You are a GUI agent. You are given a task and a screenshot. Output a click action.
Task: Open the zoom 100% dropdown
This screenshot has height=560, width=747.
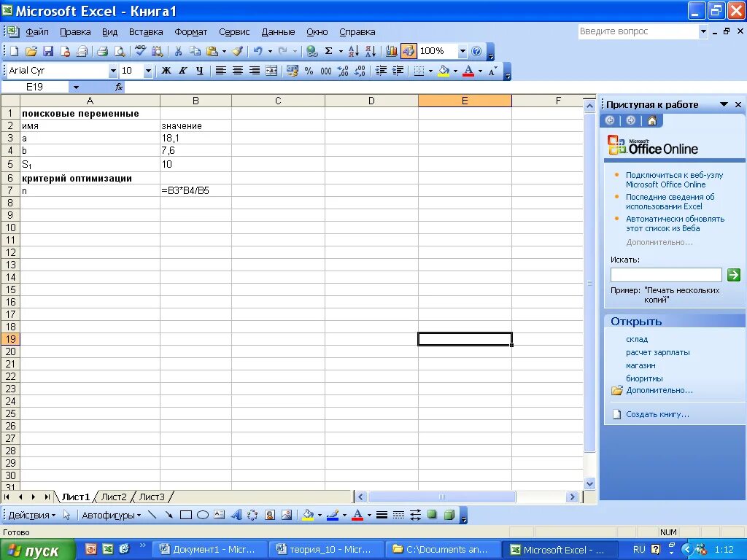tap(462, 51)
